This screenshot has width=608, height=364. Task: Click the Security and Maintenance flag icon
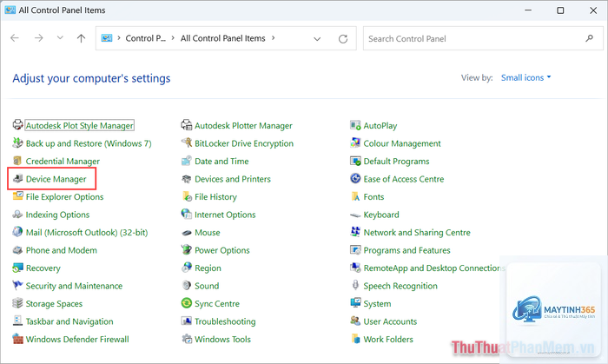(x=18, y=285)
